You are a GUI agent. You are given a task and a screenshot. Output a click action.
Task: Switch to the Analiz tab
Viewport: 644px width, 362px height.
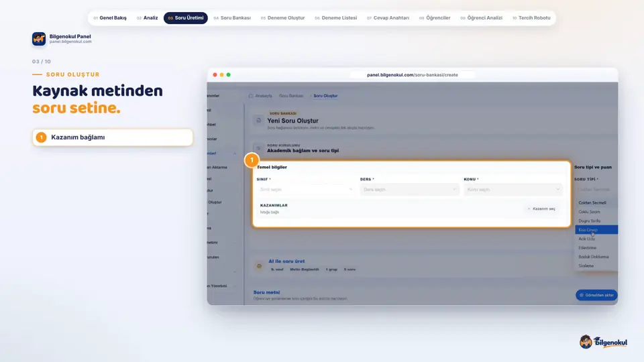pos(148,18)
